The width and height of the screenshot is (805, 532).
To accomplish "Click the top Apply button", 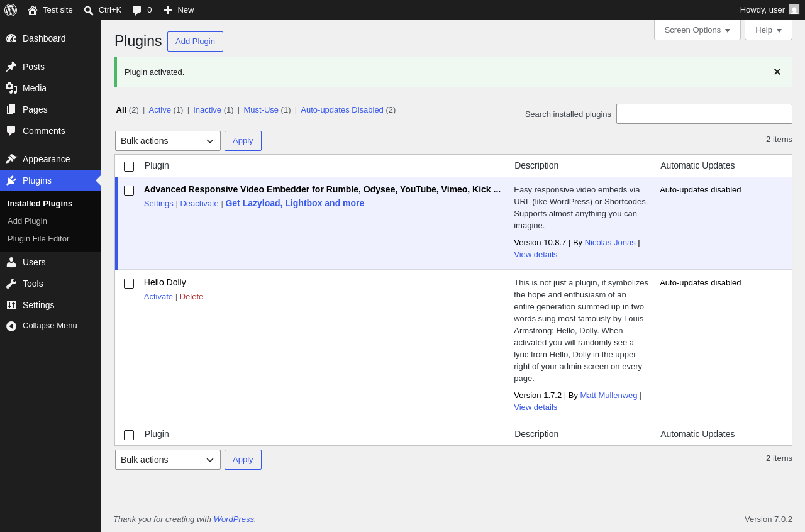I will [243, 141].
